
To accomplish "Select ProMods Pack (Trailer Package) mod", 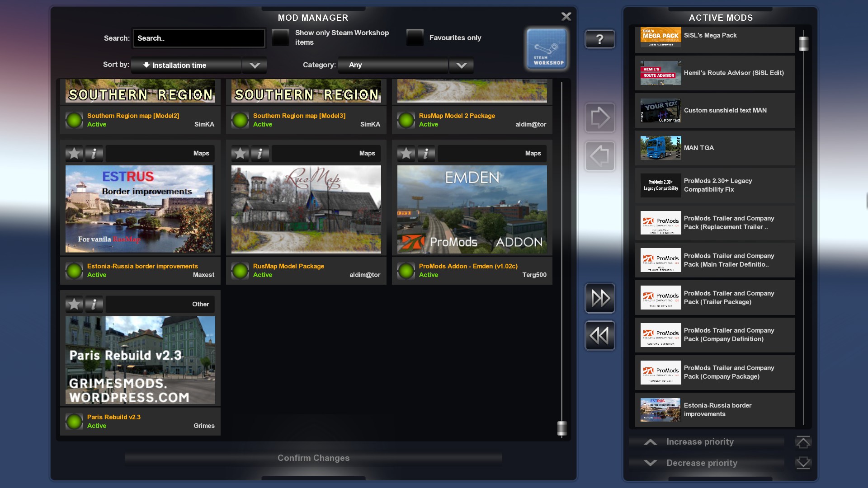I will pos(715,298).
